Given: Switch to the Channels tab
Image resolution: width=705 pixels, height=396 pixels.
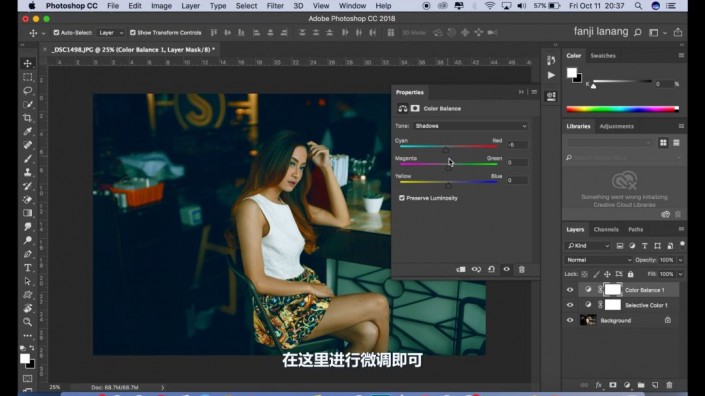Looking at the screenshot, I should coord(606,229).
